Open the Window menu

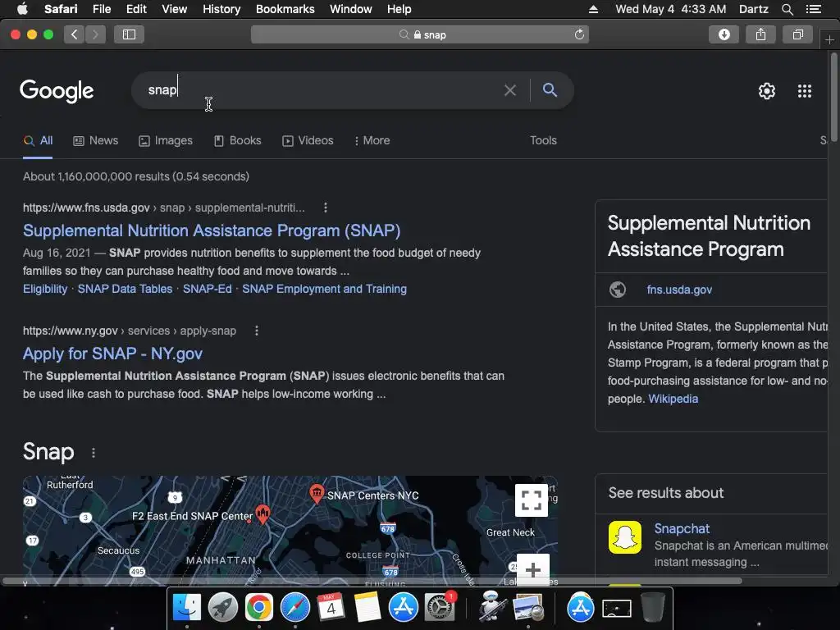click(x=350, y=9)
